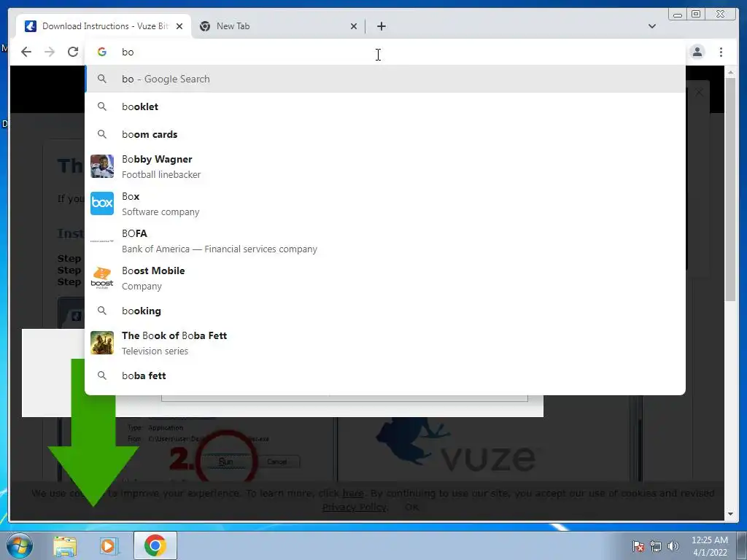747x560 pixels.
Task: Choose the 'booklet' search suggestion
Action: point(385,106)
